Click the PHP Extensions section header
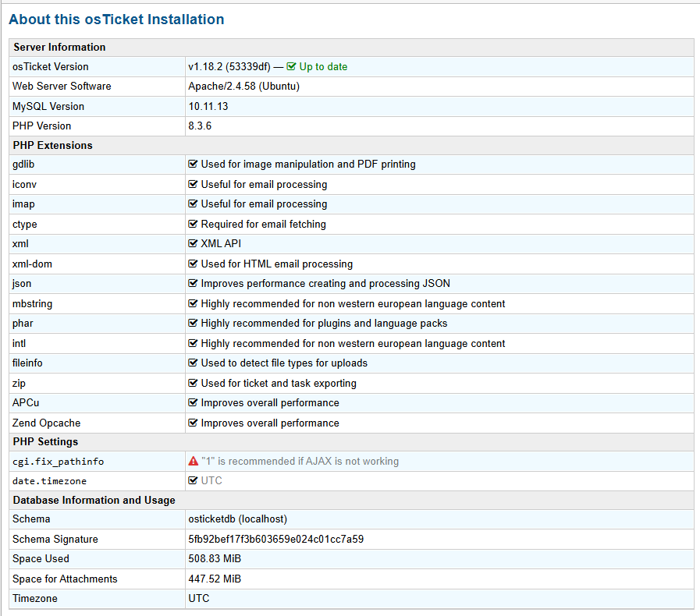700x616 pixels. (x=52, y=145)
